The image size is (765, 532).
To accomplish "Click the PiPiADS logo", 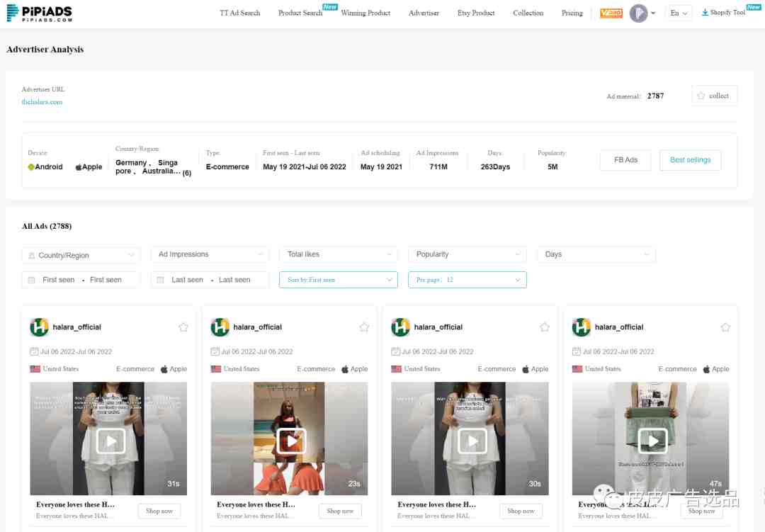I will tap(39, 13).
